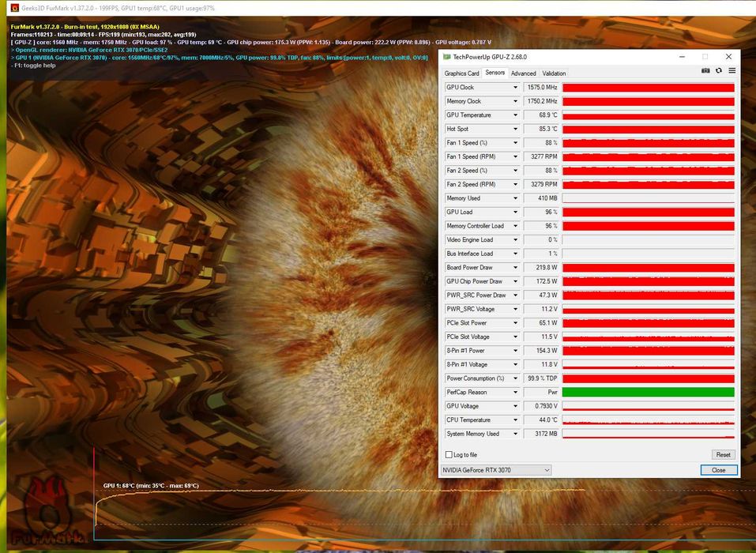The image size is (756, 553).
Task: Open the Board Power Draw dropdown
Action: pyautogui.click(x=515, y=268)
